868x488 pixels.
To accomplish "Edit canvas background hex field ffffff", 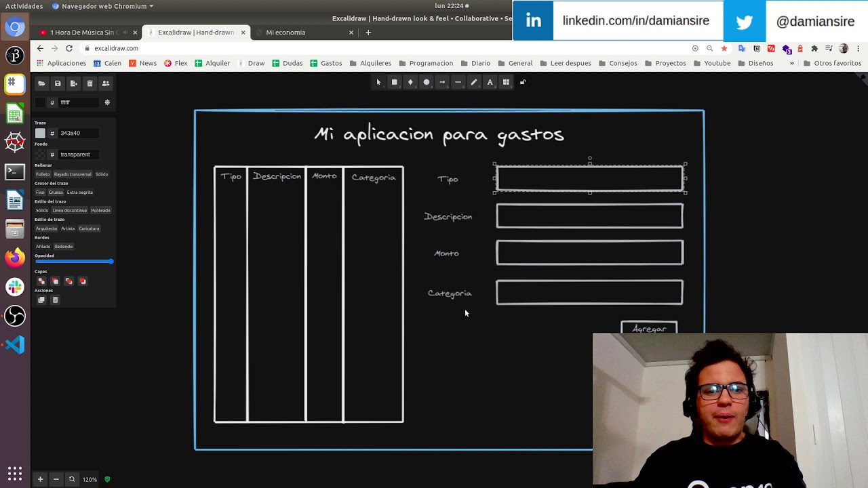I will [x=77, y=102].
